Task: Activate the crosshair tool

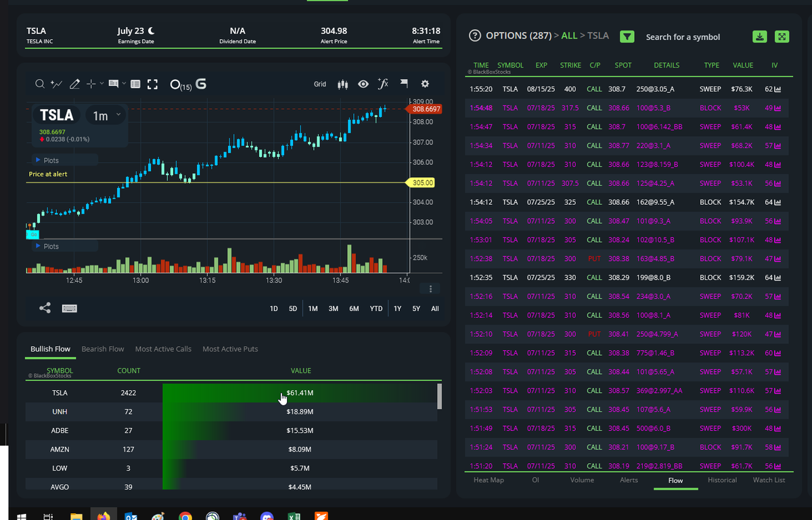Action: 91,84
